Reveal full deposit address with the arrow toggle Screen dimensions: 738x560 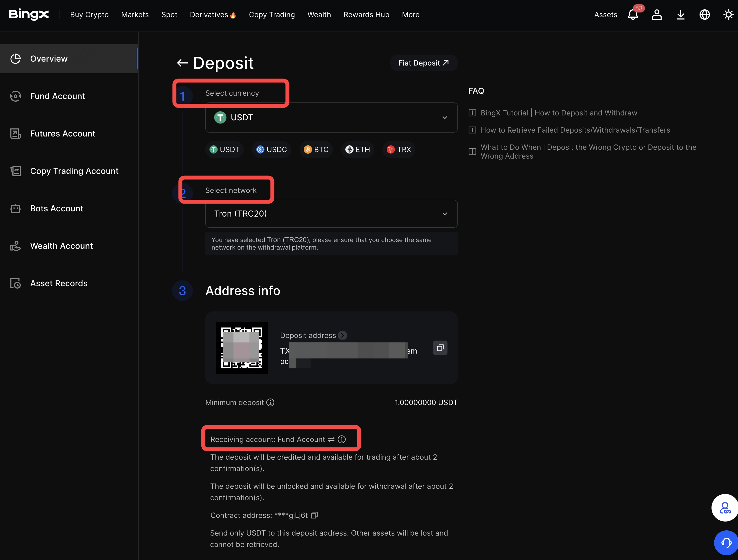pos(342,335)
